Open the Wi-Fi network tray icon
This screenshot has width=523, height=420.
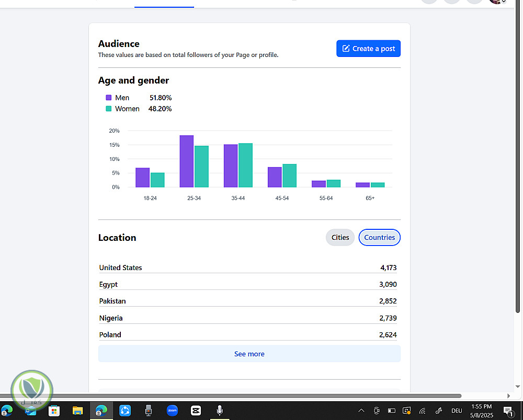click(x=422, y=411)
